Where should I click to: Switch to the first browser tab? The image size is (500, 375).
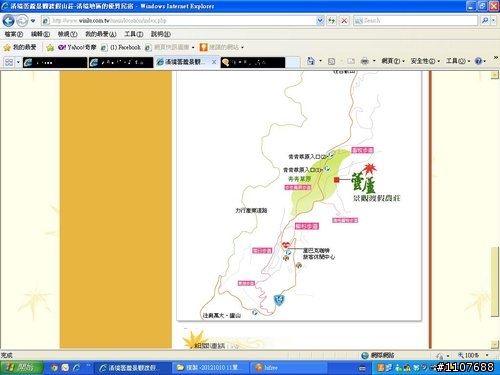[x=55, y=62]
